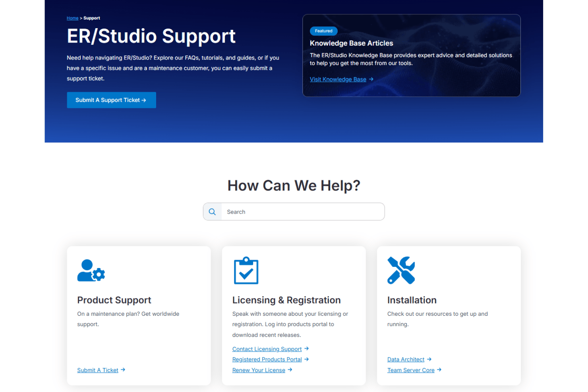This screenshot has height=392, width=588.
Task: Click the Support breadcrumb text
Action: tap(92, 18)
